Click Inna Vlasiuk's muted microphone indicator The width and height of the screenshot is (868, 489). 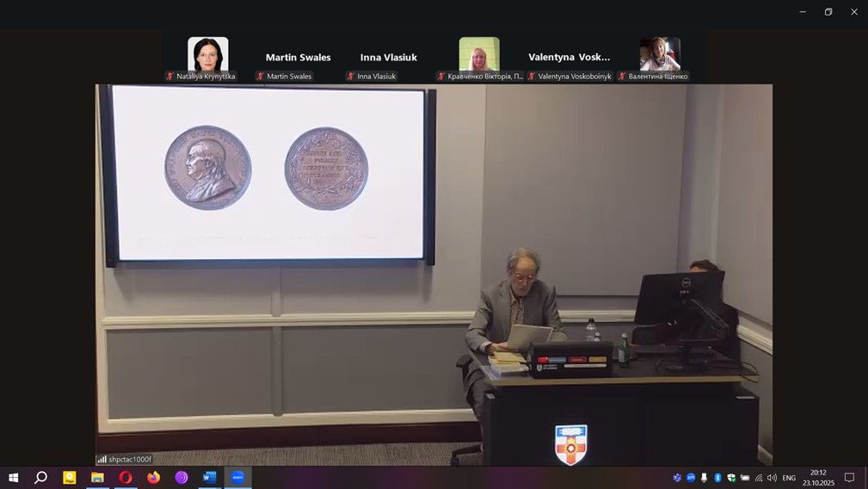[x=351, y=77]
